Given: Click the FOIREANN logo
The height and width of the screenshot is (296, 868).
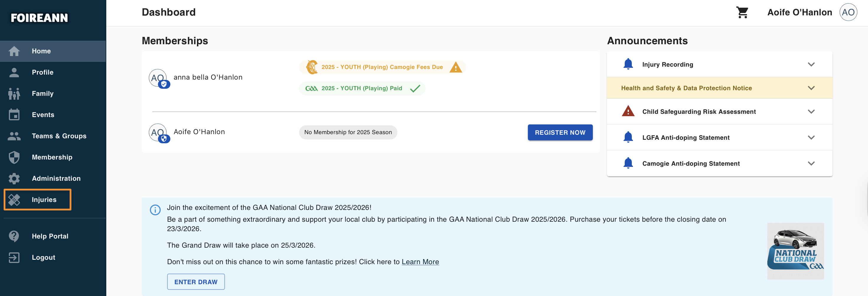Looking at the screenshot, I should [40, 18].
